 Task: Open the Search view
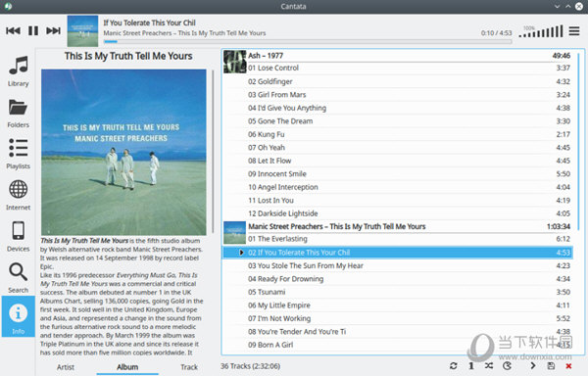18,277
